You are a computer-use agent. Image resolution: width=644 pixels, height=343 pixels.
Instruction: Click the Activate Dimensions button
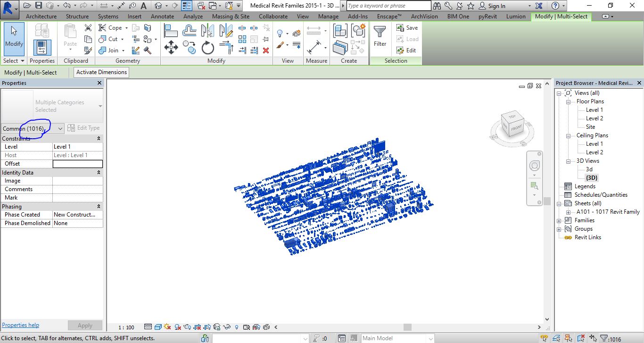point(101,72)
